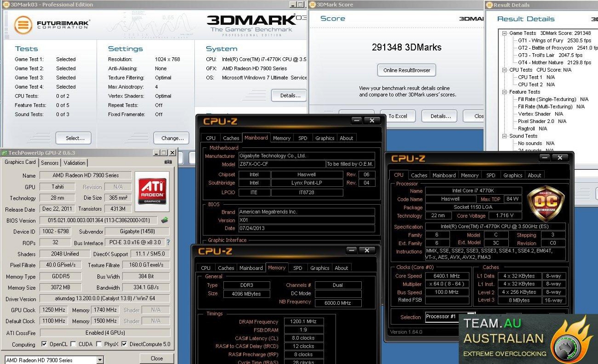Click the GPU-Z title bar app icon
Image resolution: width=598 pixels, height=364 pixels.
click(4, 153)
